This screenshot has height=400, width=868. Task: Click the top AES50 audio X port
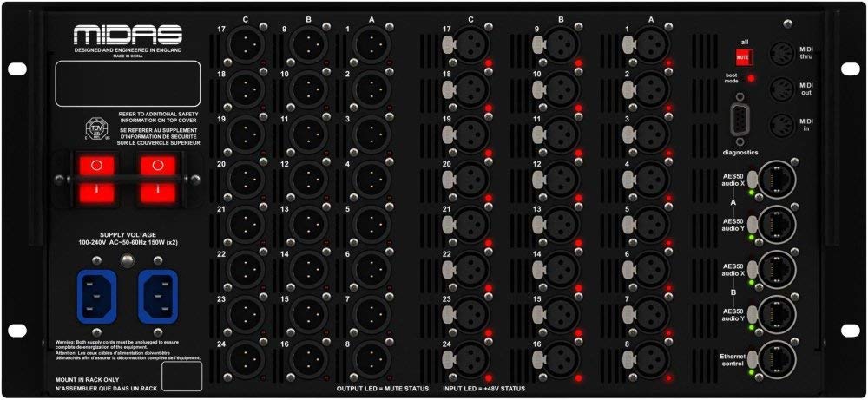tap(777, 180)
